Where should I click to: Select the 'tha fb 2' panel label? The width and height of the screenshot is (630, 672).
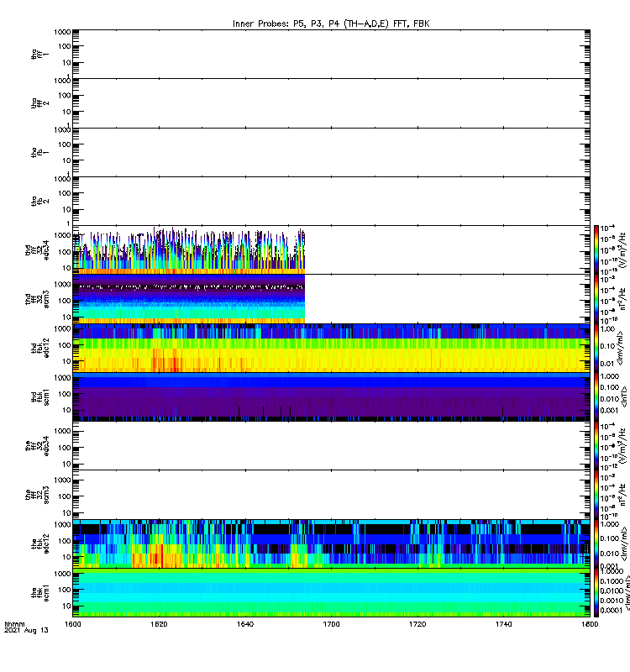click(x=40, y=202)
